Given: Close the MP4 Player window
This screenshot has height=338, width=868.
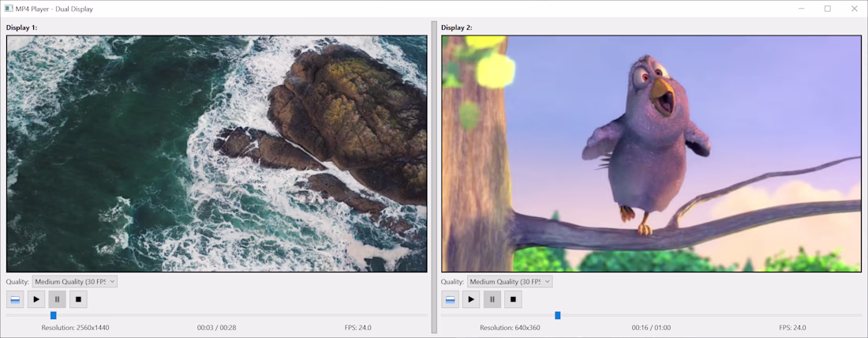Looking at the screenshot, I should point(854,9).
